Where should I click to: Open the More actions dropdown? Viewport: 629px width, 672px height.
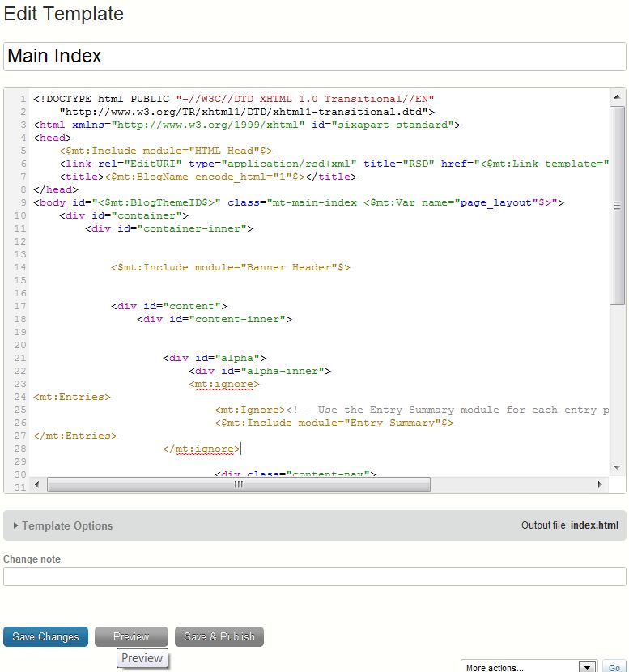pos(529,667)
